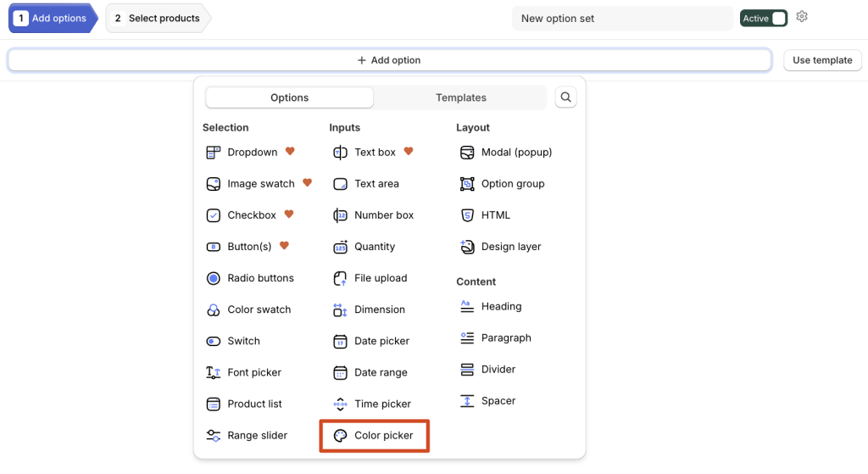This screenshot has height=474, width=868.
Task: Select the Options tab
Action: point(290,98)
